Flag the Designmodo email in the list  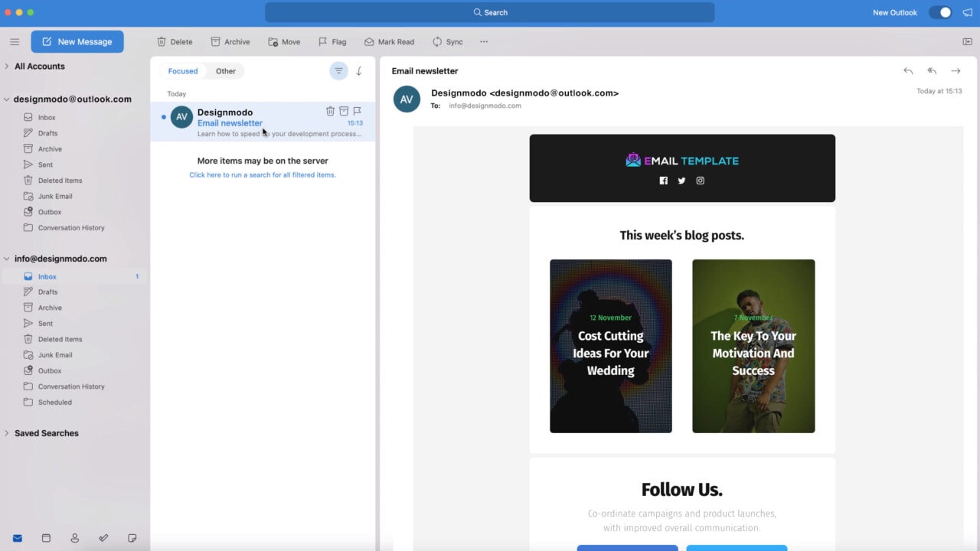(x=357, y=111)
